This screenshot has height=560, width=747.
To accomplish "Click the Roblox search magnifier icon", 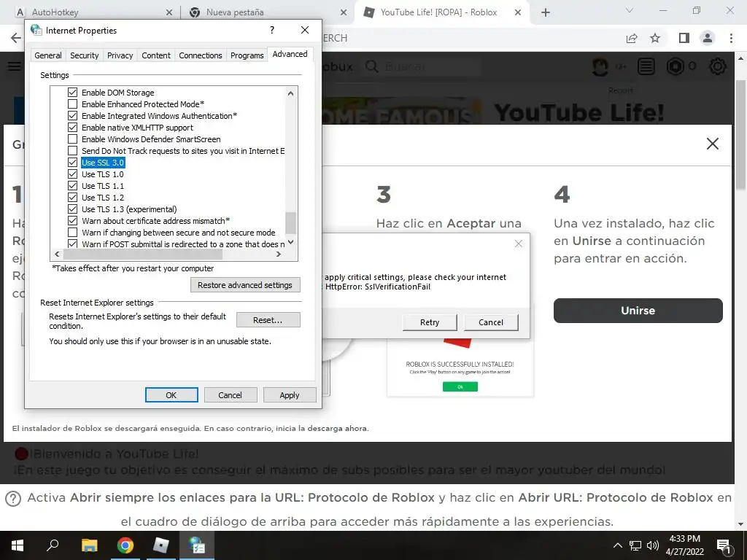I will tap(372, 66).
